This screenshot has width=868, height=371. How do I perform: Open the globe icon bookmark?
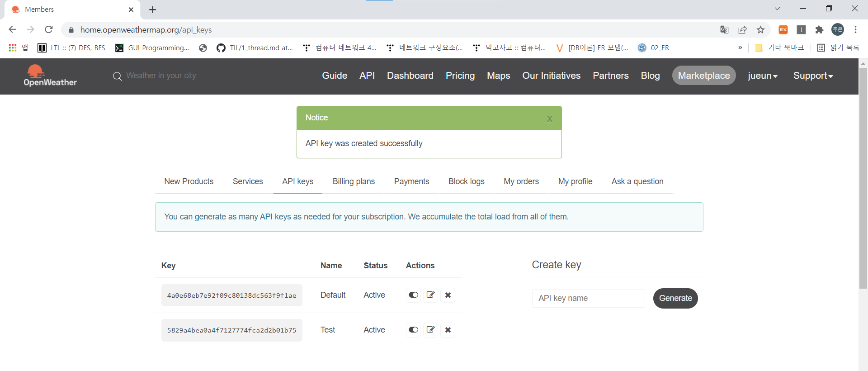pos(203,48)
